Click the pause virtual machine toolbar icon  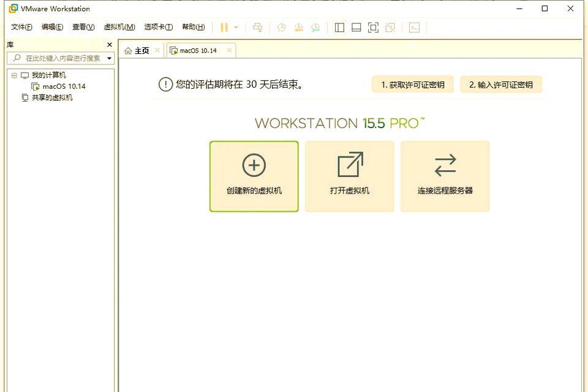pos(224,28)
